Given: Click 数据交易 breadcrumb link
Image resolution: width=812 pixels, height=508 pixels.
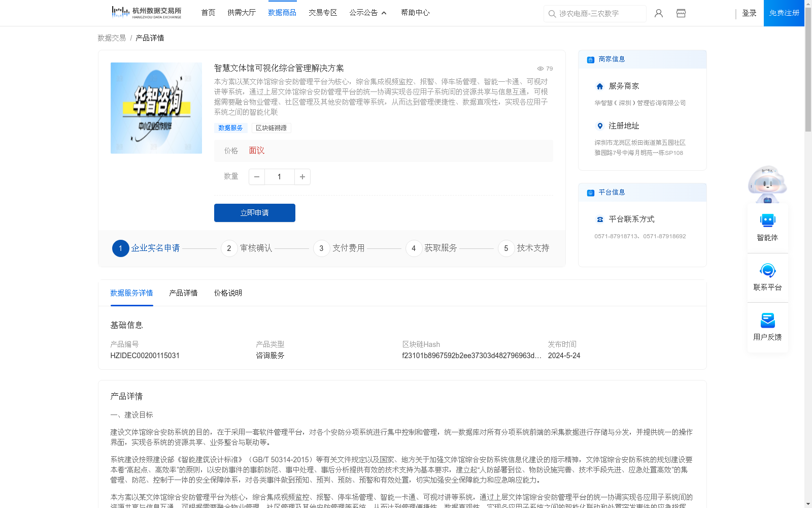Looking at the screenshot, I should point(112,38).
